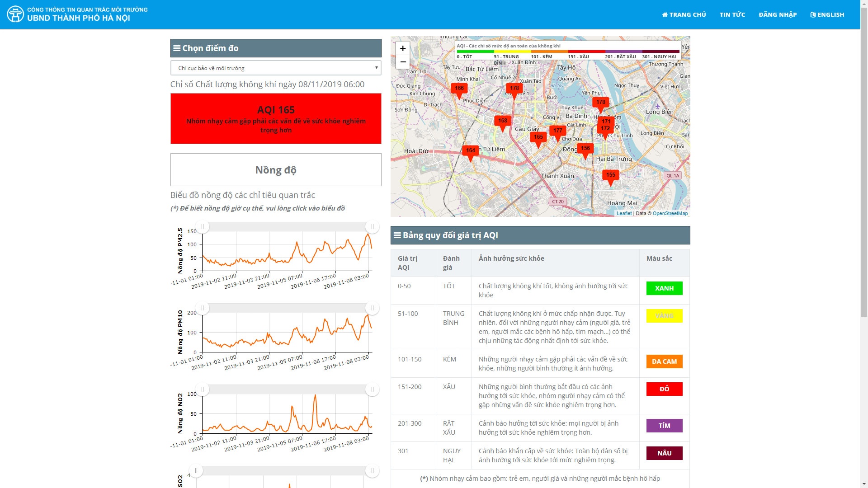Click the map marker showing AQI 177
The image size is (868, 488).
(557, 131)
